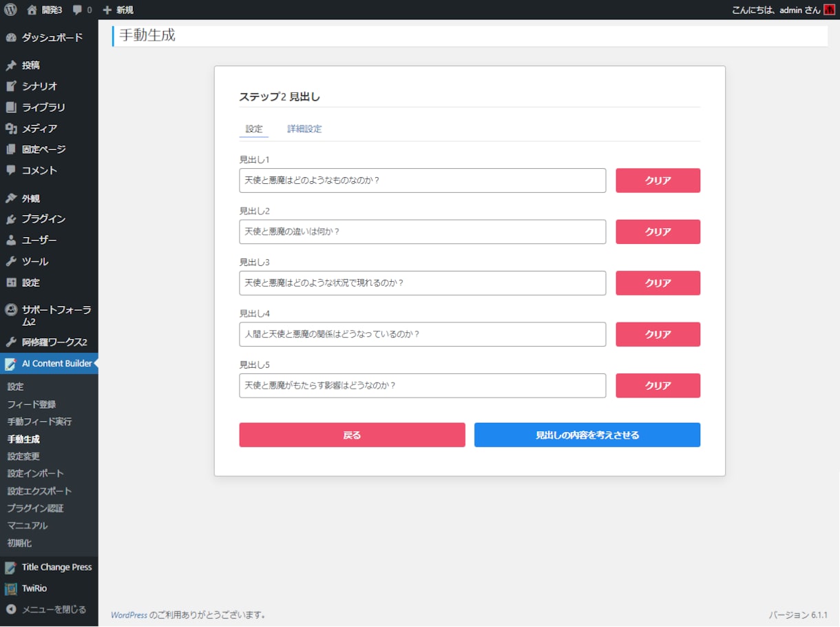840x627 pixels.
Task: Clear 見出し2 with クリア button
Action: click(658, 232)
